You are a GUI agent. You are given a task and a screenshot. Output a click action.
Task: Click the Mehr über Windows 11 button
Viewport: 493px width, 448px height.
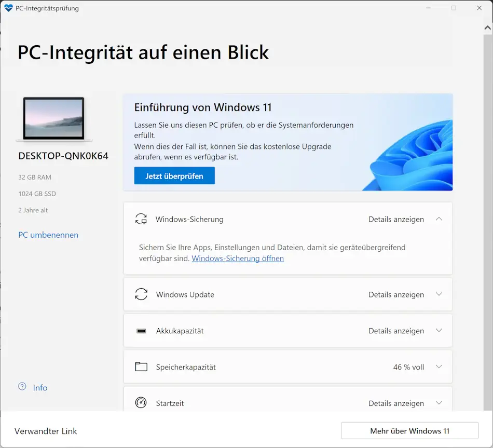click(409, 431)
